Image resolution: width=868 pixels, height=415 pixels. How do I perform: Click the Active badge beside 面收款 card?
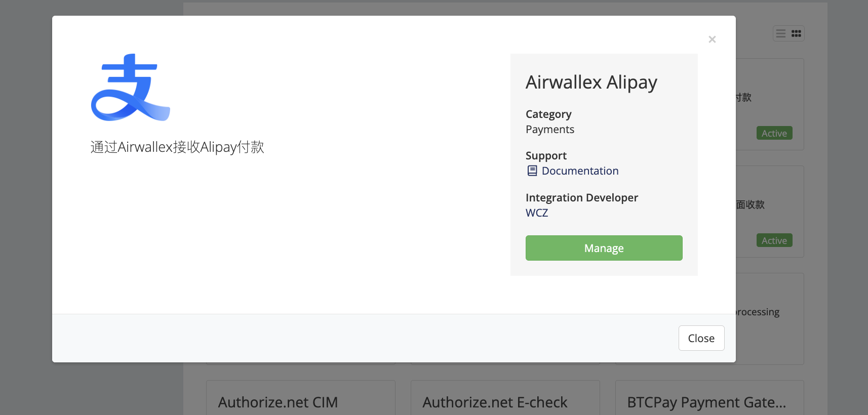click(774, 240)
